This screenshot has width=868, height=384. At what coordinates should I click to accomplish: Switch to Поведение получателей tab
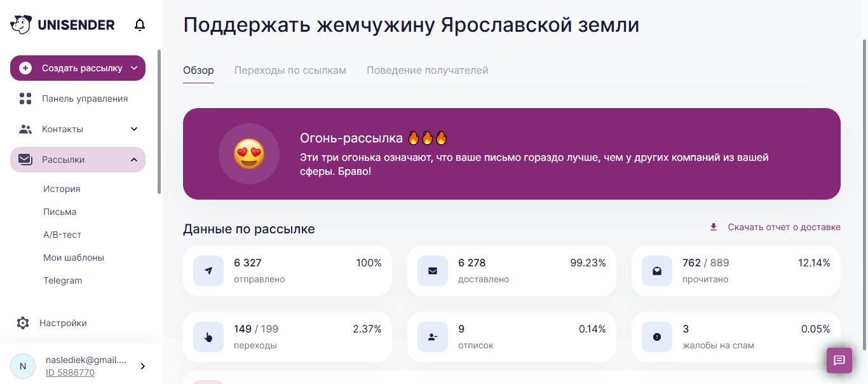[427, 71]
